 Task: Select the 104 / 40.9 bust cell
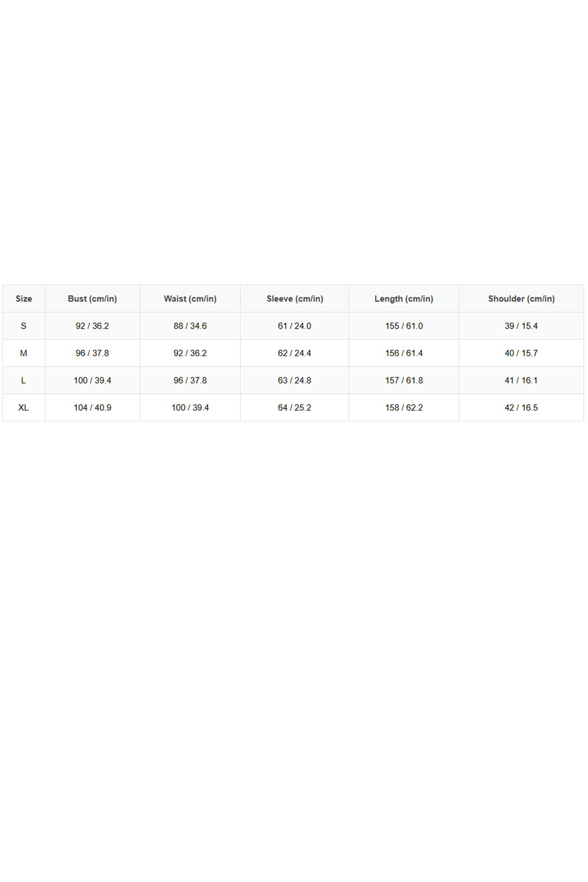click(92, 407)
